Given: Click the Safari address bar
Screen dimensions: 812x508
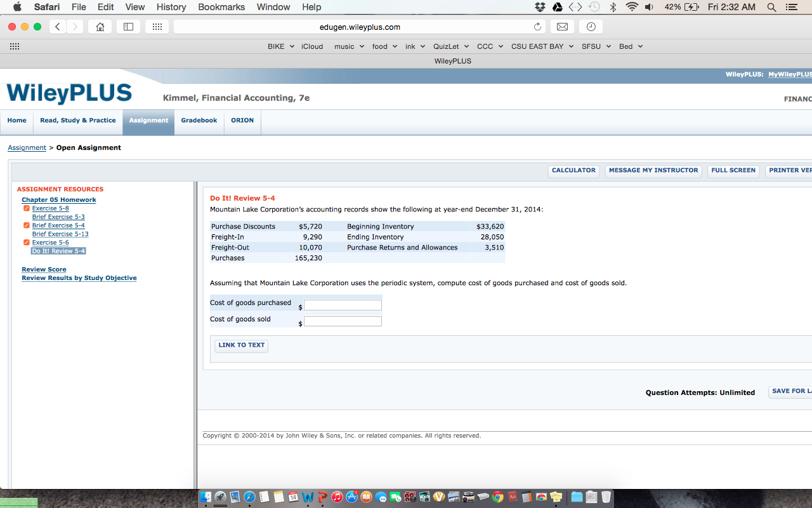Looking at the screenshot, I should coord(360,27).
